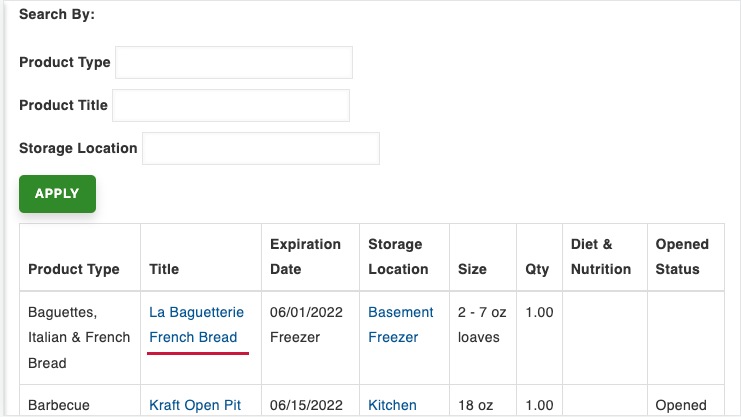Open the Basement Freezer location link
Viewport: 741px width, 417px height.
click(x=400, y=325)
